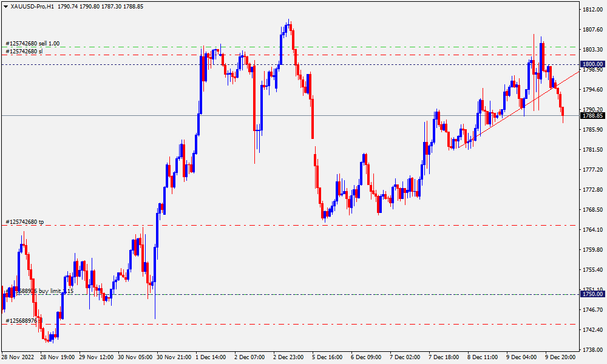The width and height of the screenshot is (607, 364).
Task: Click the 9 Dec 20:00 time label
Action: (560, 357)
